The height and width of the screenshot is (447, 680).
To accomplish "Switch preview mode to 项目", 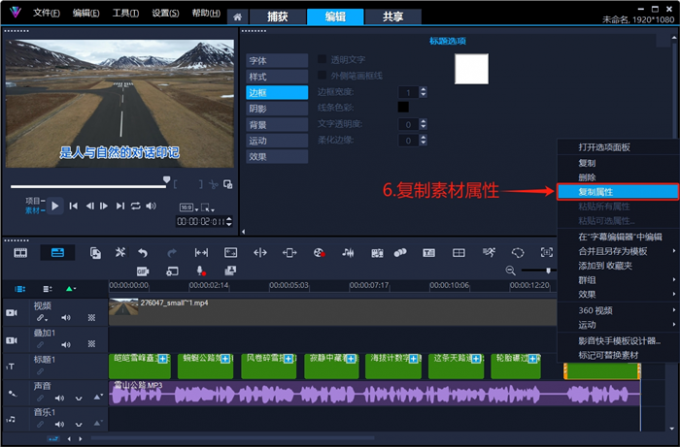I will tap(35, 201).
